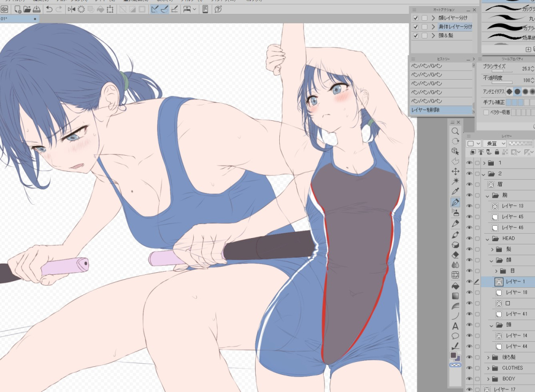535x392 pixels.
Task: Click the Fill paint-bucket icon in command bar
Action: (x=101, y=9)
